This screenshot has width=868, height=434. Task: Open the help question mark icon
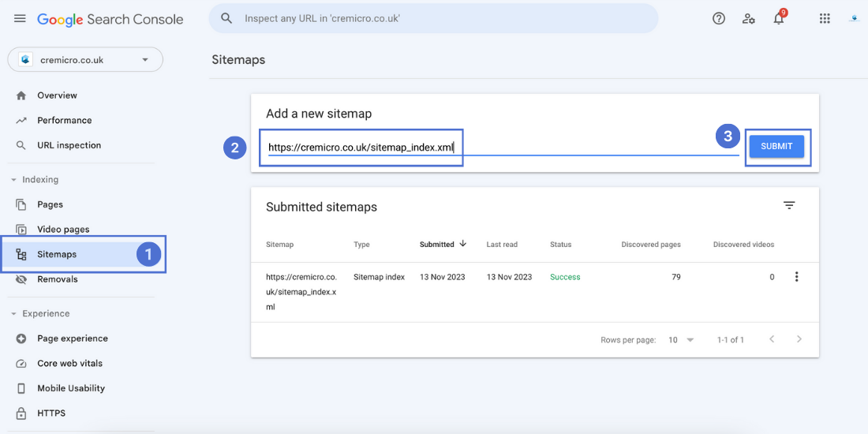(x=719, y=18)
